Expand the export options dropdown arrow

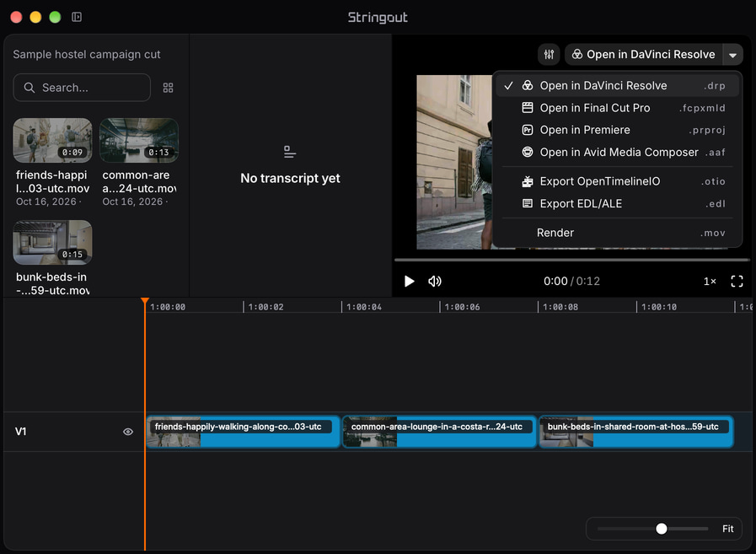coord(733,55)
